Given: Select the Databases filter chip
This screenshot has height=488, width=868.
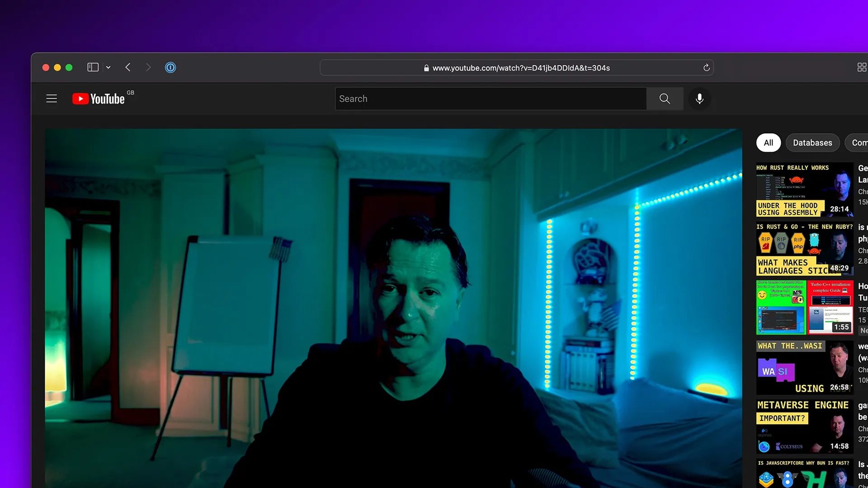Looking at the screenshot, I should [812, 143].
